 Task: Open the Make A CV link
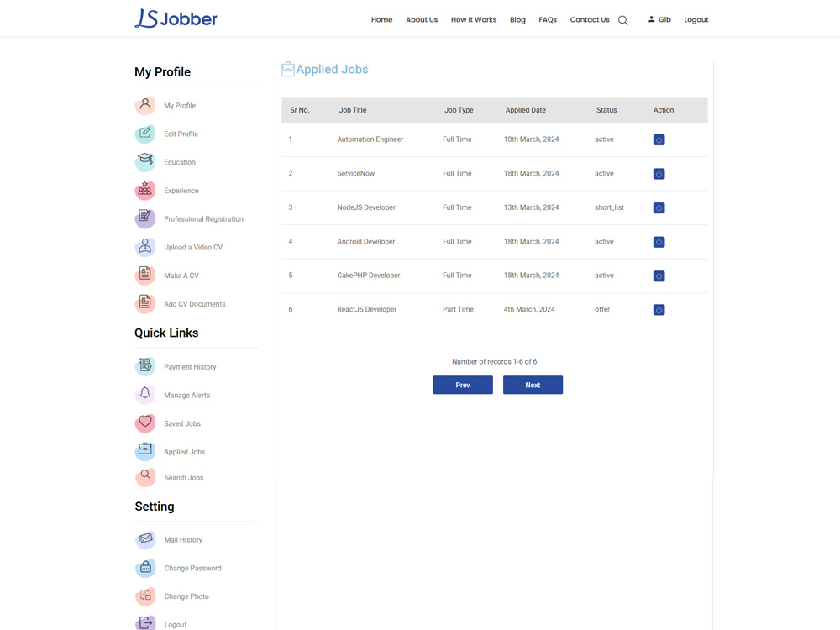181,276
